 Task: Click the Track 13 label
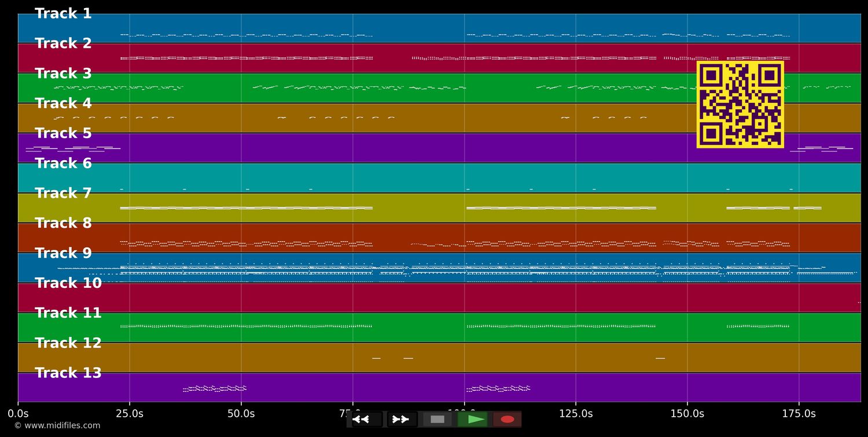[68, 373]
